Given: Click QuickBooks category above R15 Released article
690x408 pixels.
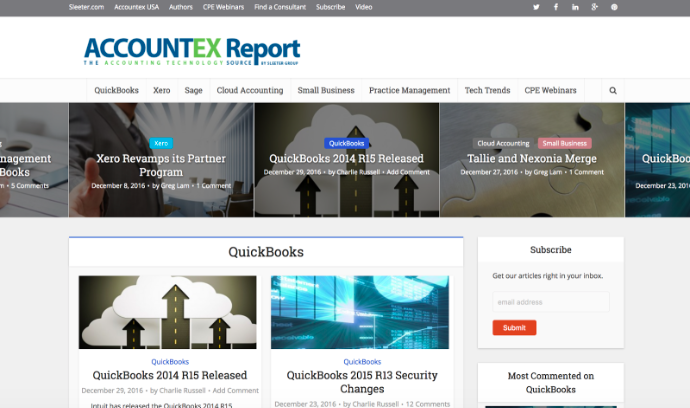Looking at the screenshot, I should [170, 362].
